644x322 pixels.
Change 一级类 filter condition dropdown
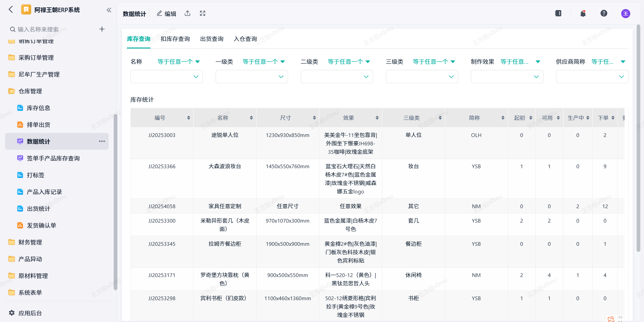[x=264, y=61]
